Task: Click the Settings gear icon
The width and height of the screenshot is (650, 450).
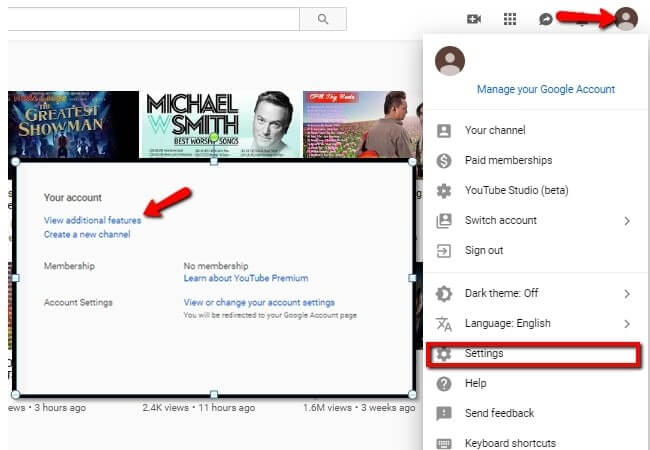Action: click(444, 354)
